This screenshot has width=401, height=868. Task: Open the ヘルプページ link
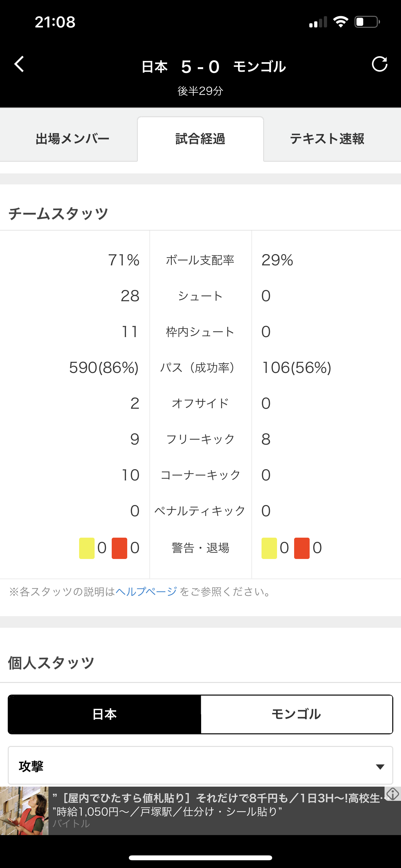(x=146, y=592)
